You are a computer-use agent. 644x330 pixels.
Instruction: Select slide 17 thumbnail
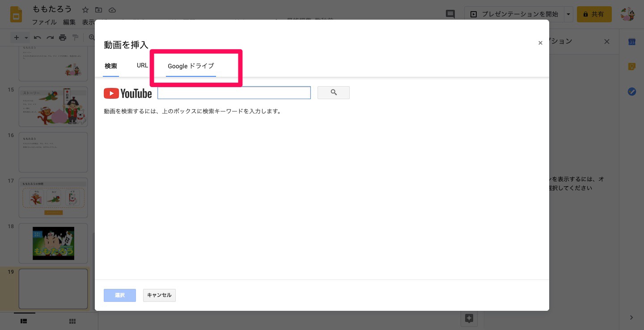click(x=53, y=198)
